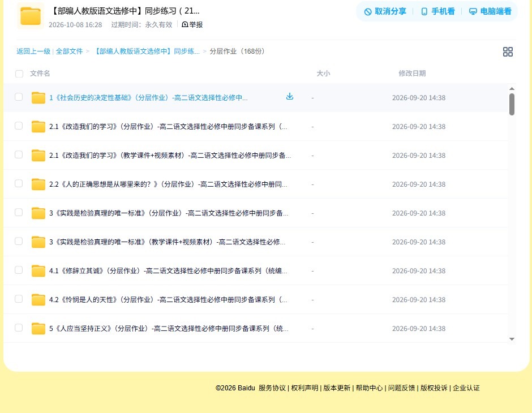
Task: Download the 社会历史的决定性基础 folder
Action: pos(289,97)
